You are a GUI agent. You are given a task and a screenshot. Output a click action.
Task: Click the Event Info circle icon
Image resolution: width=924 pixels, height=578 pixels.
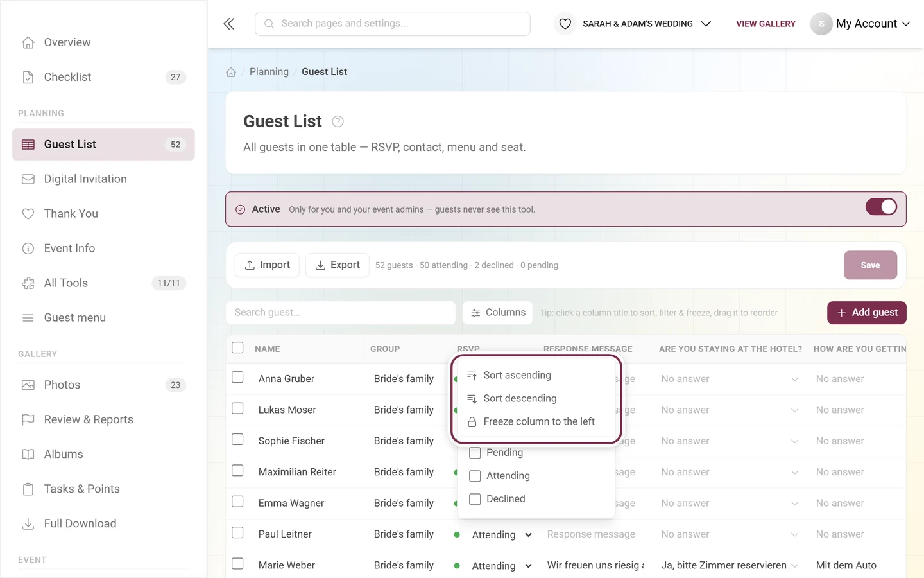pos(28,249)
